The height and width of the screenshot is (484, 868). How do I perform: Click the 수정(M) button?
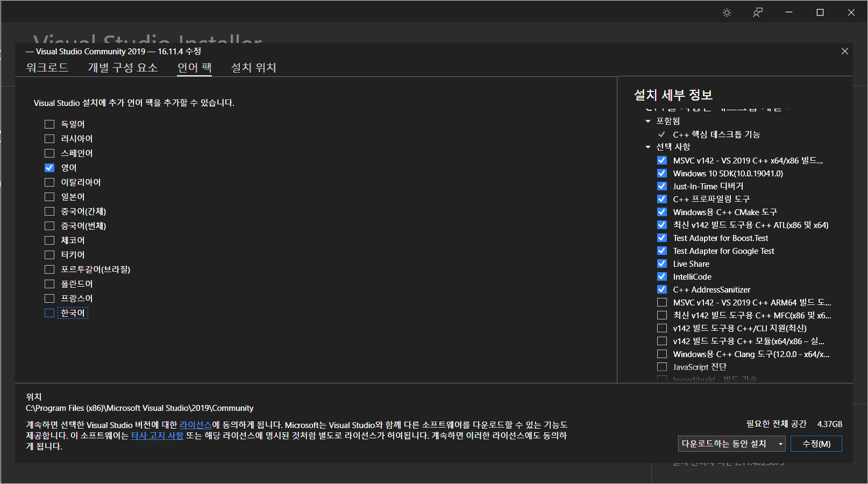(x=816, y=444)
